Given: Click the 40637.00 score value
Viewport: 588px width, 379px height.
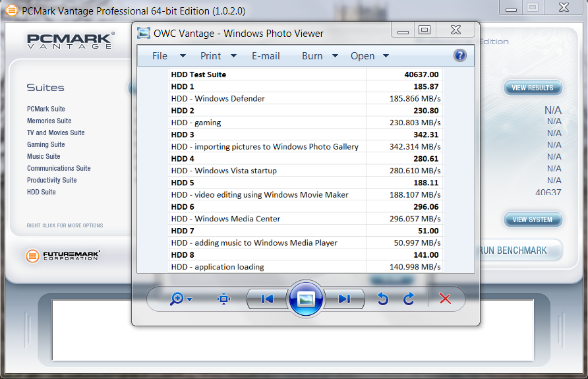Looking at the screenshot, I should tap(421, 74).
